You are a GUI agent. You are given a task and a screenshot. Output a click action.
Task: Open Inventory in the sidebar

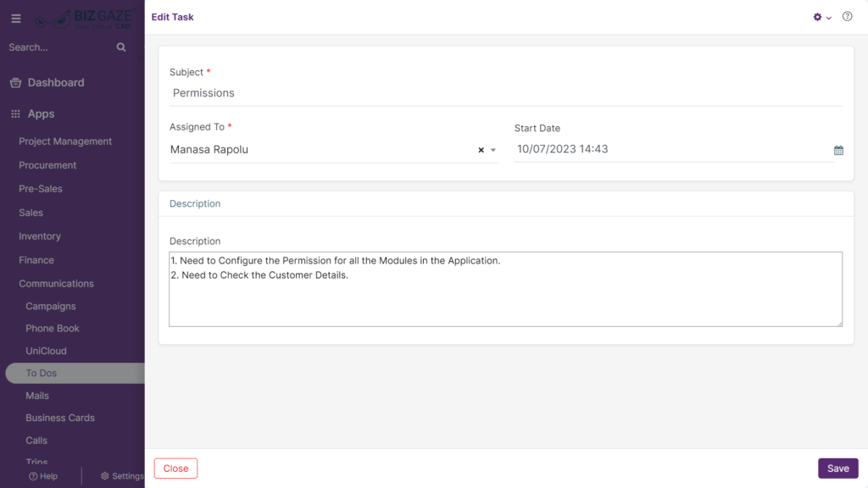40,236
